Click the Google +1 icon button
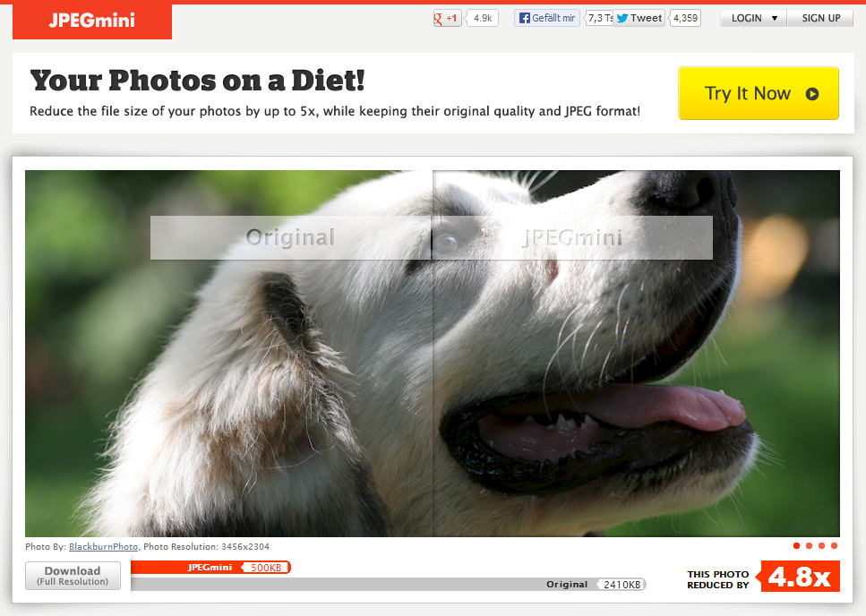The width and height of the screenshot is (866, 616). click(448, 18)
